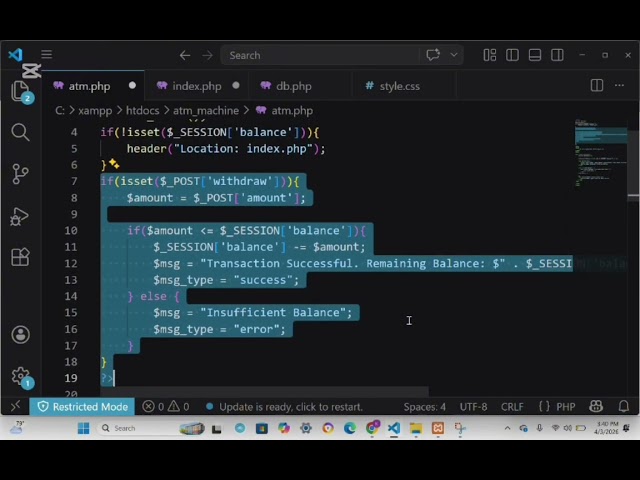Click the sparkle code action on line 6

click(x=114, y=164)
